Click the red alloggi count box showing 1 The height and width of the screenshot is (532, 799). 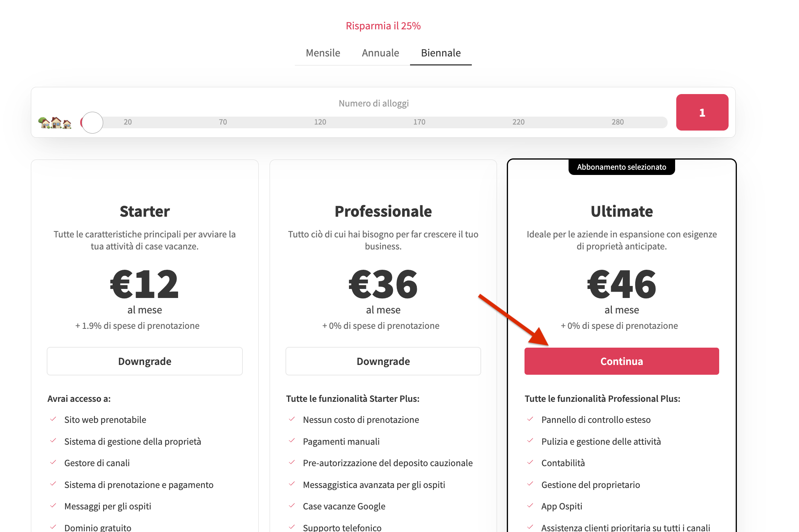pos(702,112)
